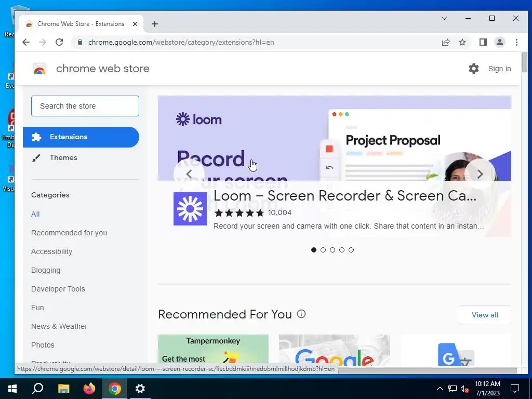Click in Search the store field
This screenshot has height=399, width=532.
pos(85,106)
